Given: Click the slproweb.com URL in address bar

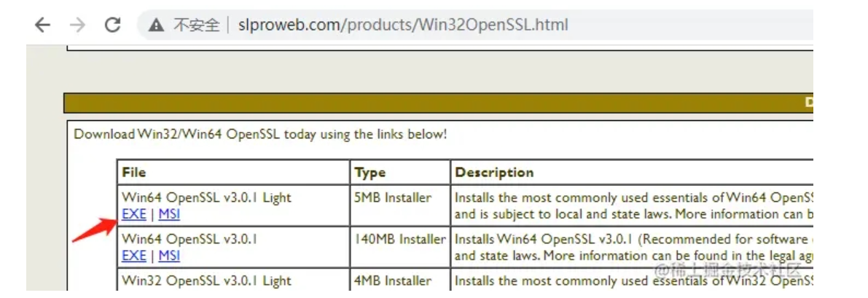Looking at the screenshot, I should pyautogui.click(x=403, y=25).
